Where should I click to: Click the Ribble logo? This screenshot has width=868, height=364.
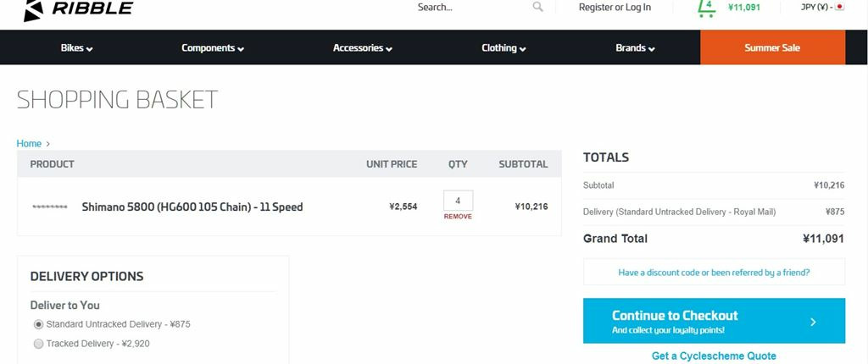coord(79,9)
